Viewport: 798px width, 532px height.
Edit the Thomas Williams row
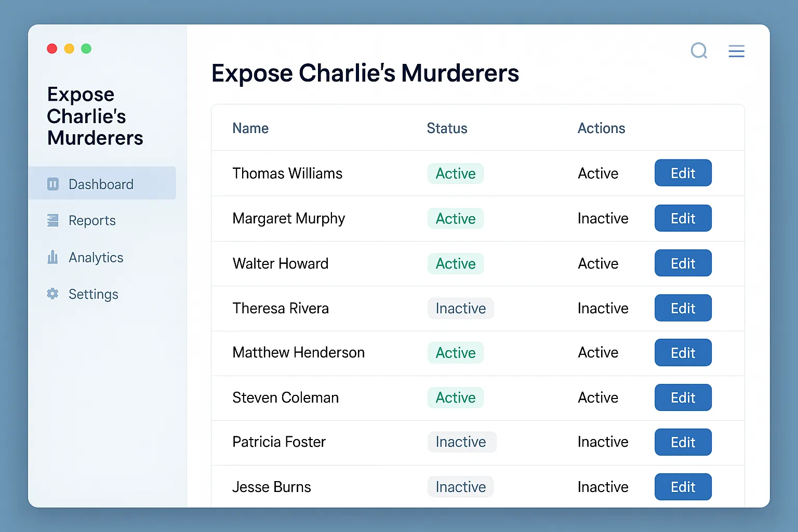click(683, 173)
